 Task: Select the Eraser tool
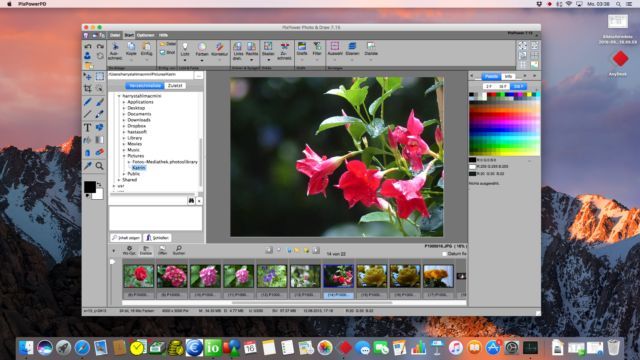click(x=100, y=153)
